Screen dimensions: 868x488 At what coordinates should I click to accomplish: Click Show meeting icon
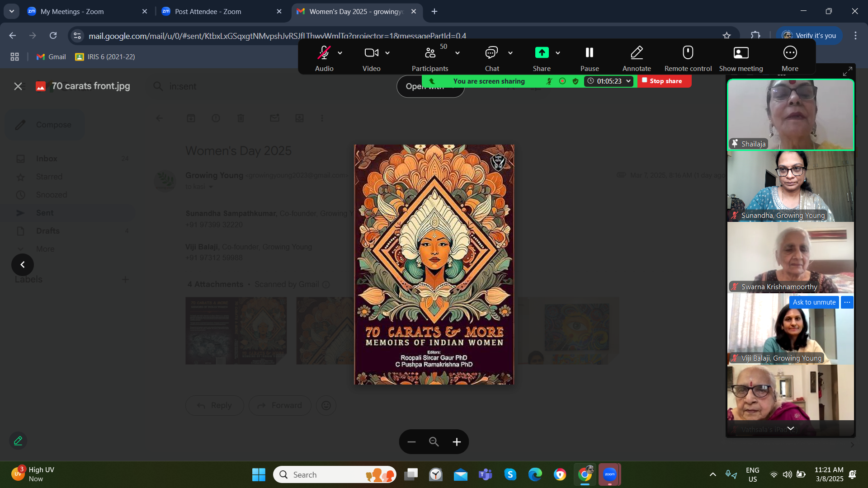pyautogui.click(x=741, y=53)
